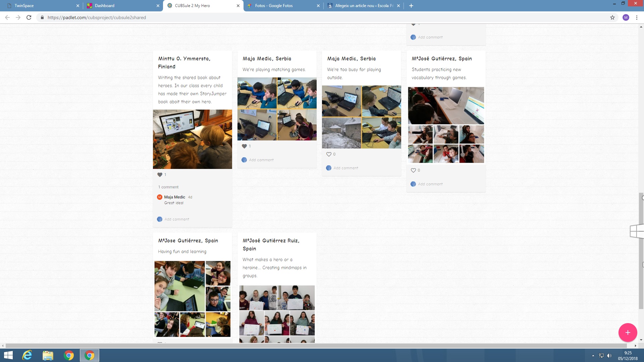Image resolution: width=644 pixels, height=362 pixels.
Task: Click Maja Medic commenter name
Action: (174, 197)
